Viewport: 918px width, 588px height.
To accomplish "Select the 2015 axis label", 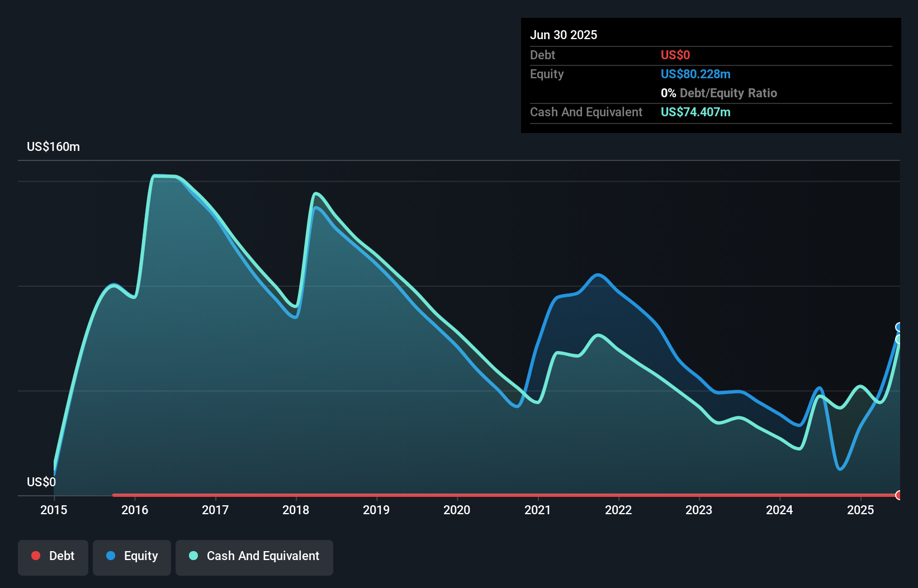I will coord(53,510).
